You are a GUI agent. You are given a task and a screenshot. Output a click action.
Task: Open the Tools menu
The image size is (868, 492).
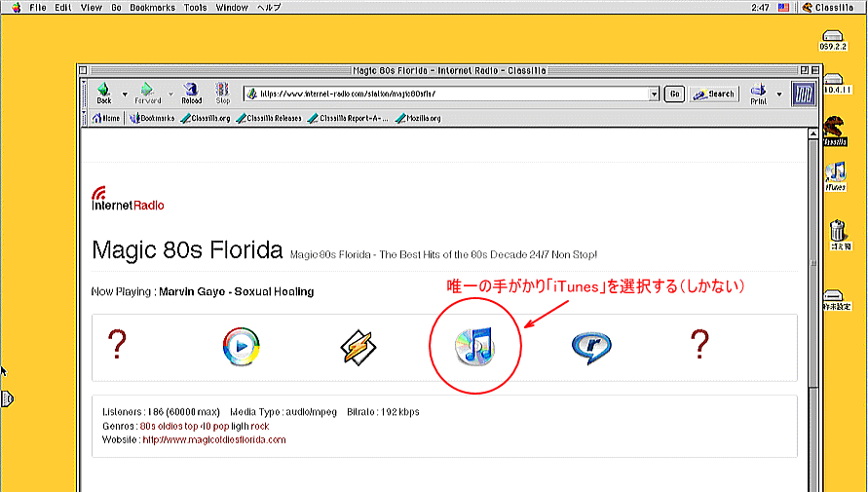coord(195,7)
